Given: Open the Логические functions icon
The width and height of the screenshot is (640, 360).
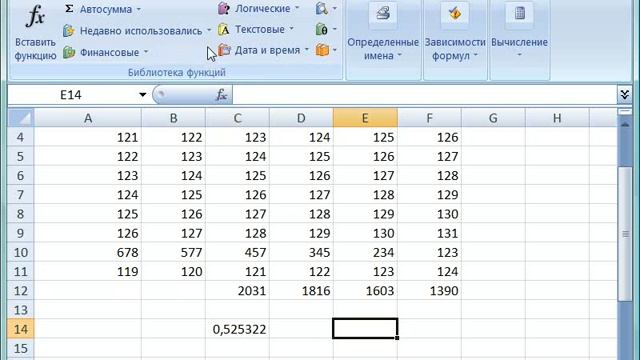Looking at the screenshot, I should tap(223, 8).
